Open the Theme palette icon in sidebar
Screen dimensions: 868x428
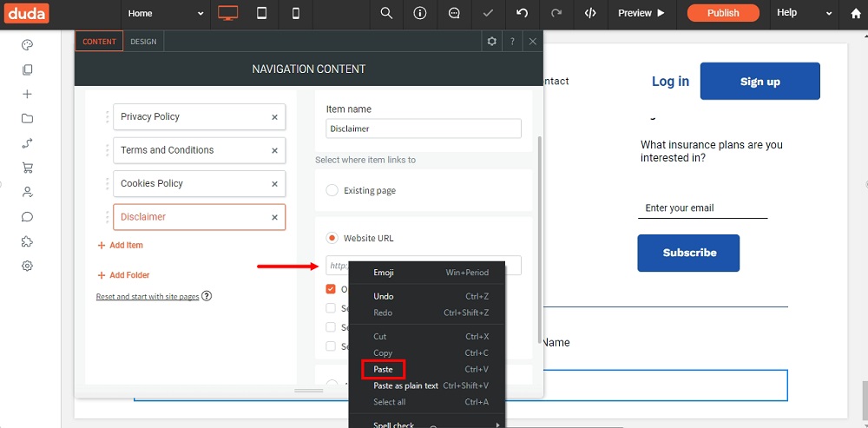click(27, 45)
